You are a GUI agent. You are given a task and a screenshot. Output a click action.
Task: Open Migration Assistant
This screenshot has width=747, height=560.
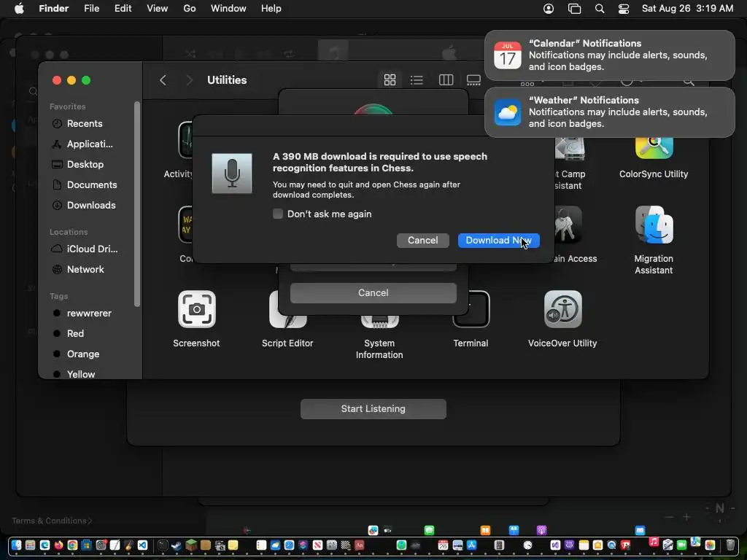[x=654, y=225]
